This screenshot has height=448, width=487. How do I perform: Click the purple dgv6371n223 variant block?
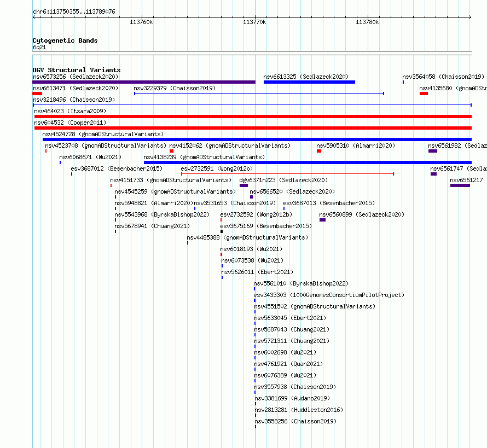(244, 185)
